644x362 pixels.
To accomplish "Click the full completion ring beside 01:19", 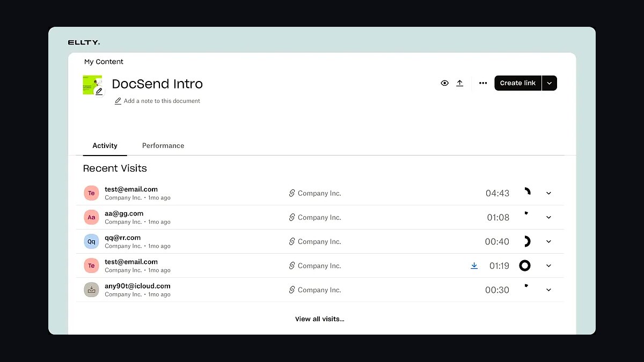I will pyautogui.click(x=525, y=265).
